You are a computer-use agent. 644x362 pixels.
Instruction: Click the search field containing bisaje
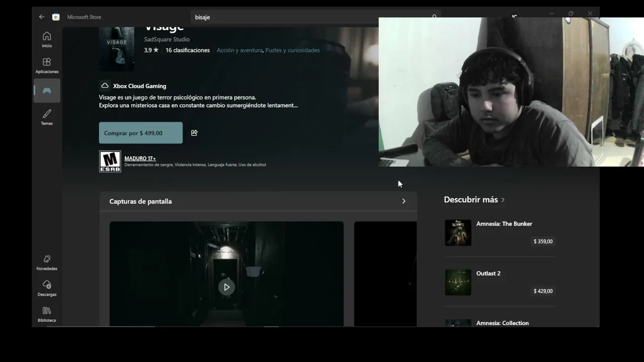coord(315,17)
